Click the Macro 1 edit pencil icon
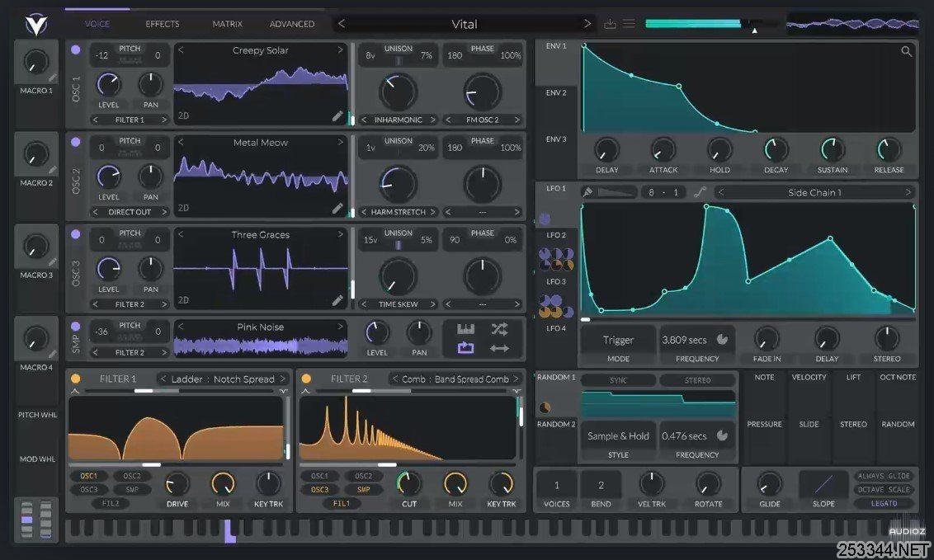The width and height of the screenshot is (934, 560). [x=53, y=78]
